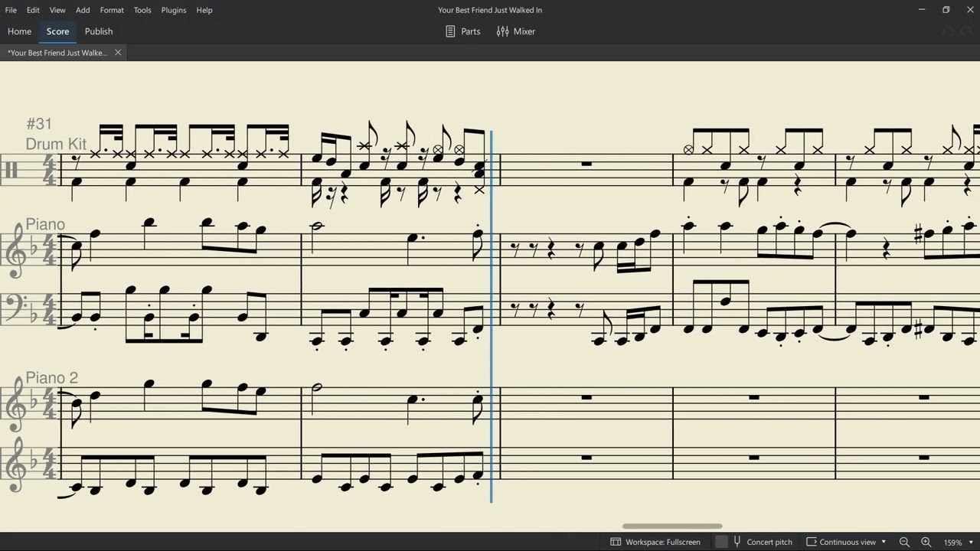Image resolution: width=980 pixels, height=551 pixels.
Task: Open the Add menu
Action: click(x=83, y=10)
